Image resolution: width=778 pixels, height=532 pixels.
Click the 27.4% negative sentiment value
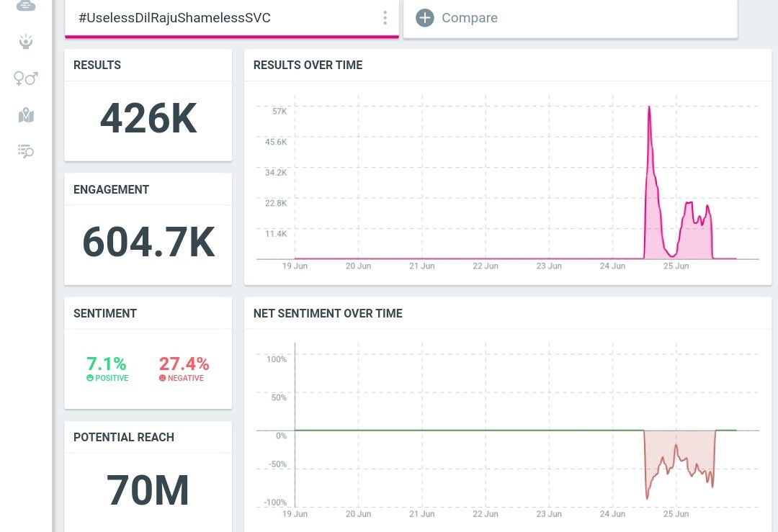pyautogui.click(x=184, y=364)
